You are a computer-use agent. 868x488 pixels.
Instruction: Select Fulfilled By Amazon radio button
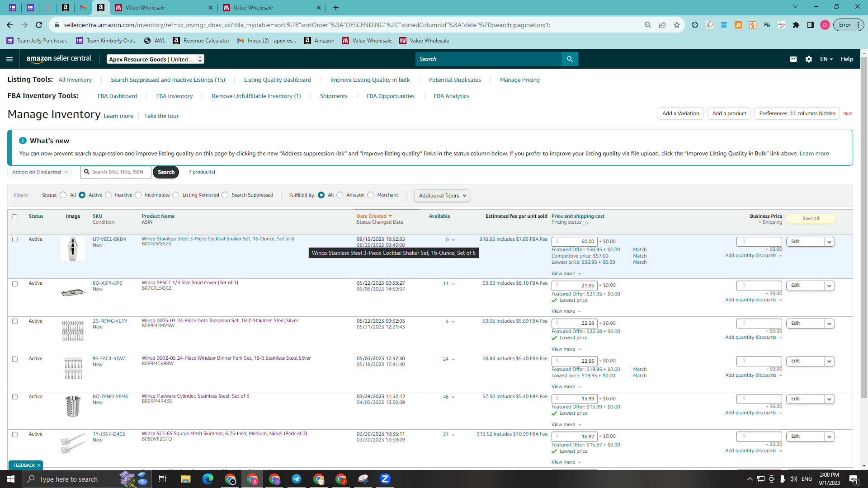click(x=340, y=195)
